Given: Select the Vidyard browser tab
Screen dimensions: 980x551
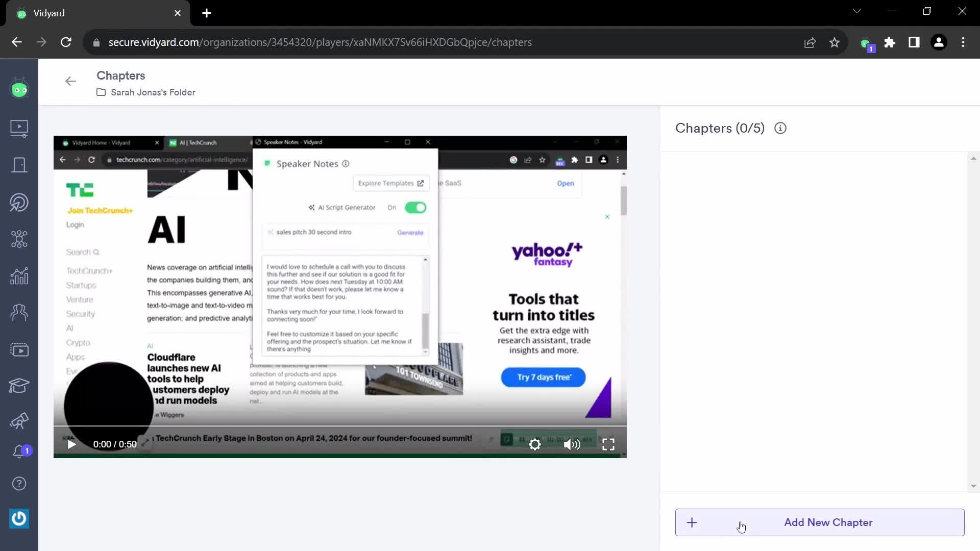Looking at the screenshot, I should [97, 13].
